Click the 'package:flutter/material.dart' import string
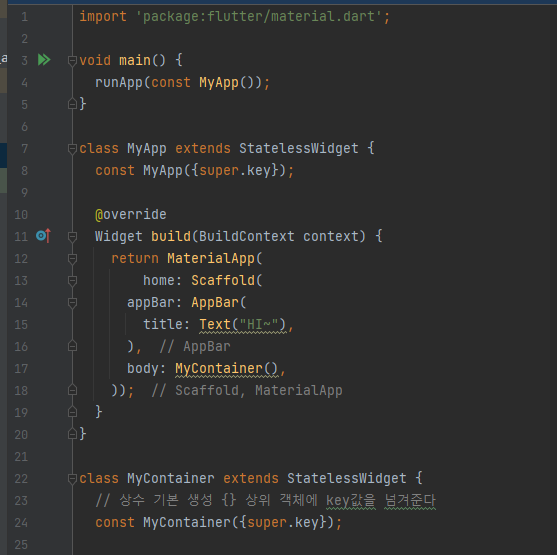This screenshot has width=557, height=555. click(x=259, y=16)
